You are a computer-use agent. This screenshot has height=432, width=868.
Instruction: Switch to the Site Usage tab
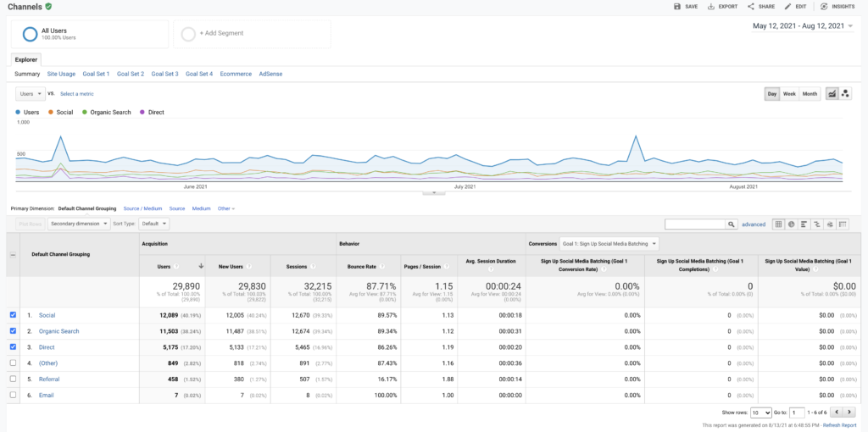pyautogui.click(x=61, y=74)
